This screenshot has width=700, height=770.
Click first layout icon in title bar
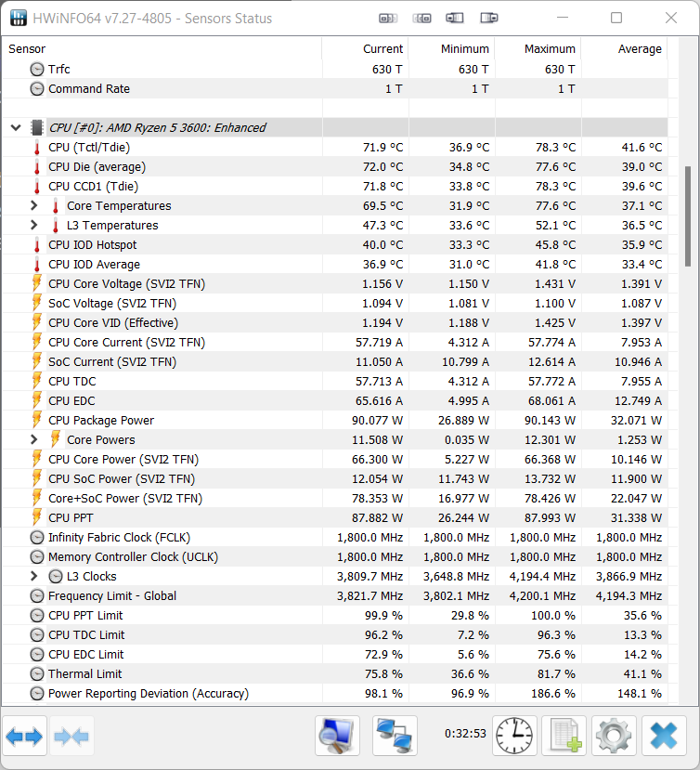(388, 19)
